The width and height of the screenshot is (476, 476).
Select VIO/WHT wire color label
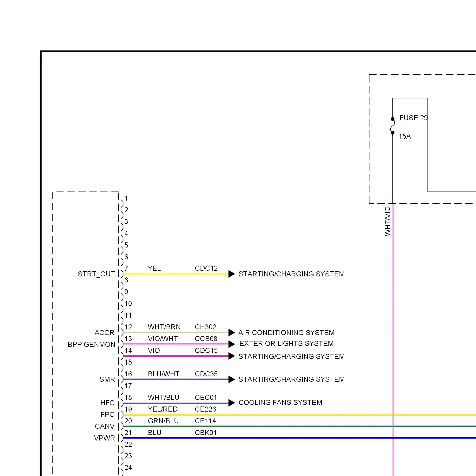point(163,339)
